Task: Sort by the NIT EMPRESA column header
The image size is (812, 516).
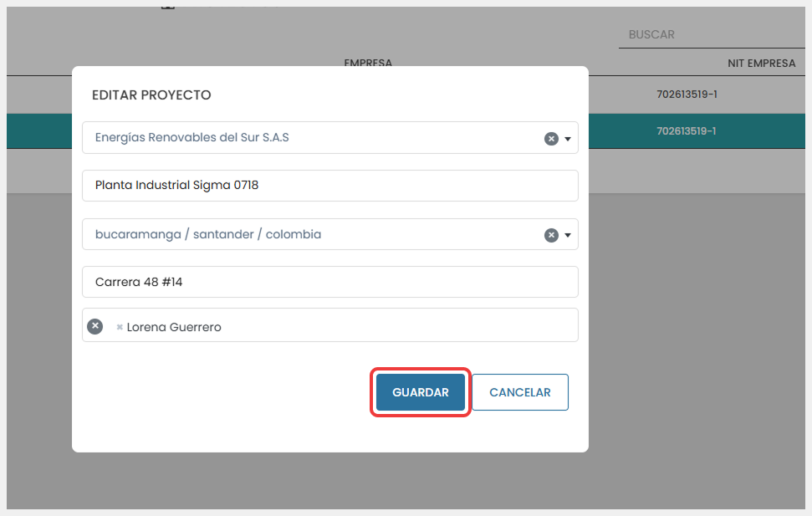Action: 761,64
